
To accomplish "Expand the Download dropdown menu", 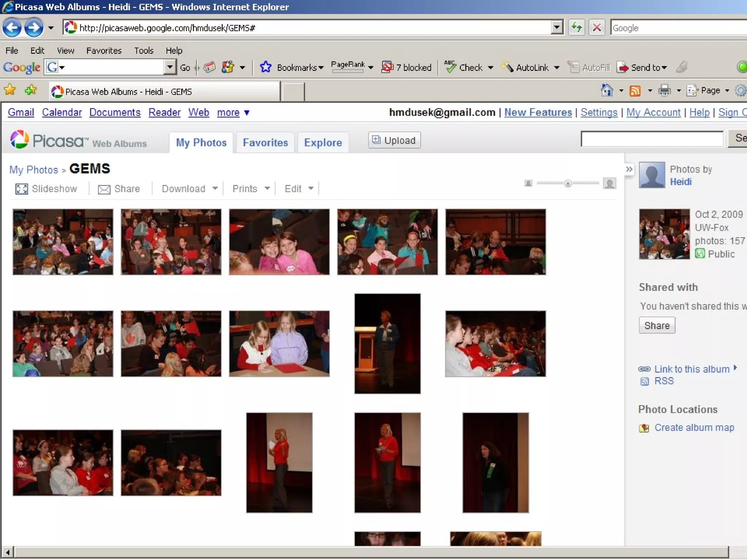I will point(190,189).
